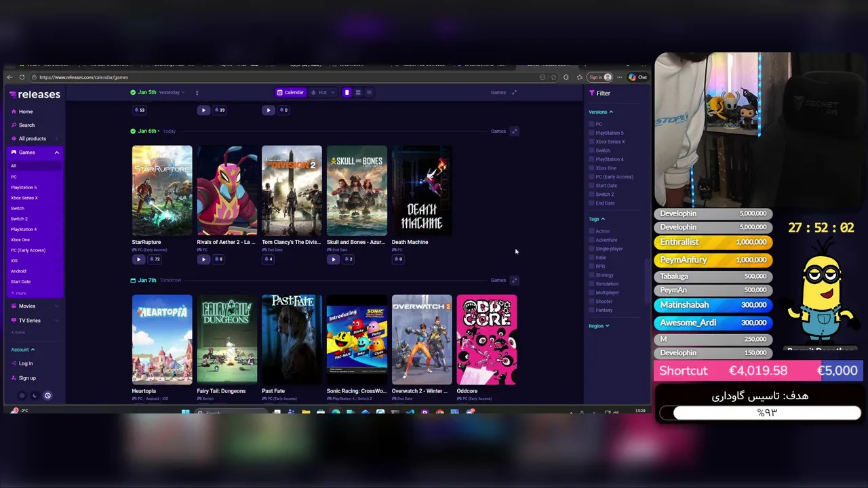868x488 pixels.
Task: Check the PlayStation 5 version filter
Action: (591, 133)
